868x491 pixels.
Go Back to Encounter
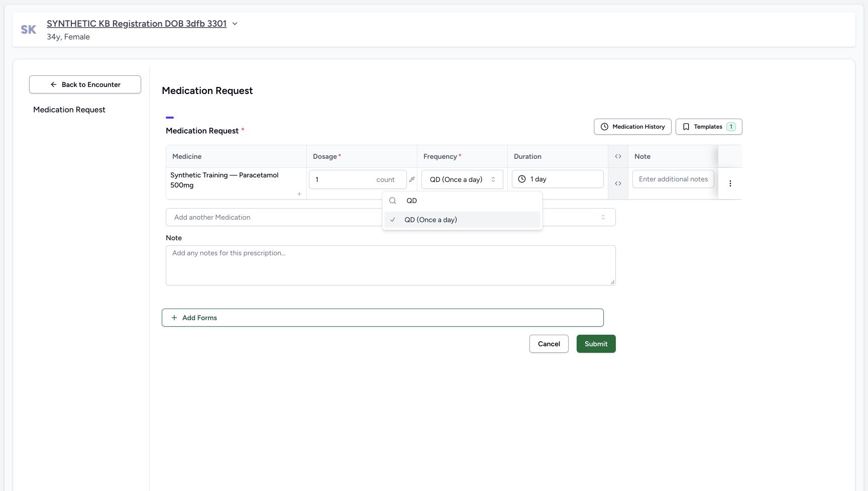click(x=85, y=84)
